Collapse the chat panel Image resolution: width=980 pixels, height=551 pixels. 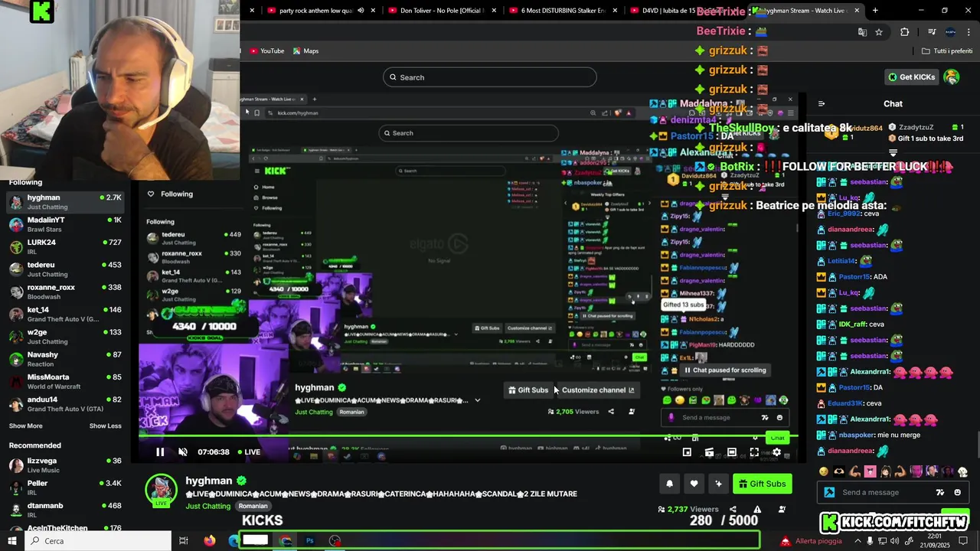click(822, 104)
